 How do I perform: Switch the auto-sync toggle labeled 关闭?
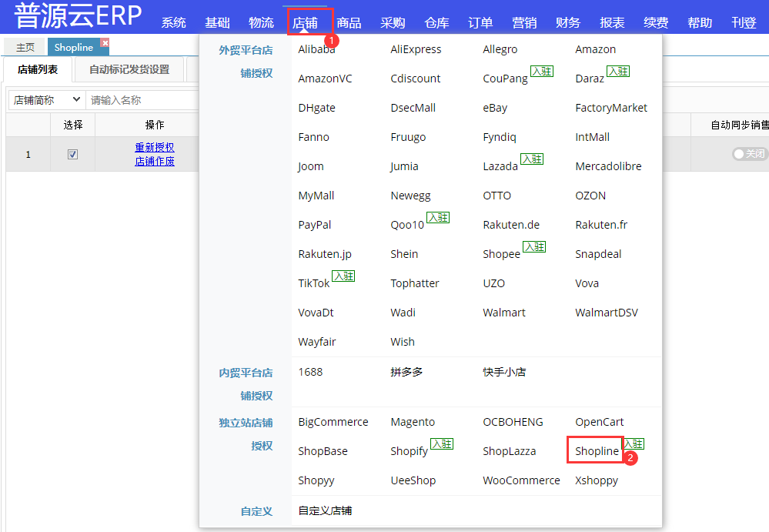749,154
